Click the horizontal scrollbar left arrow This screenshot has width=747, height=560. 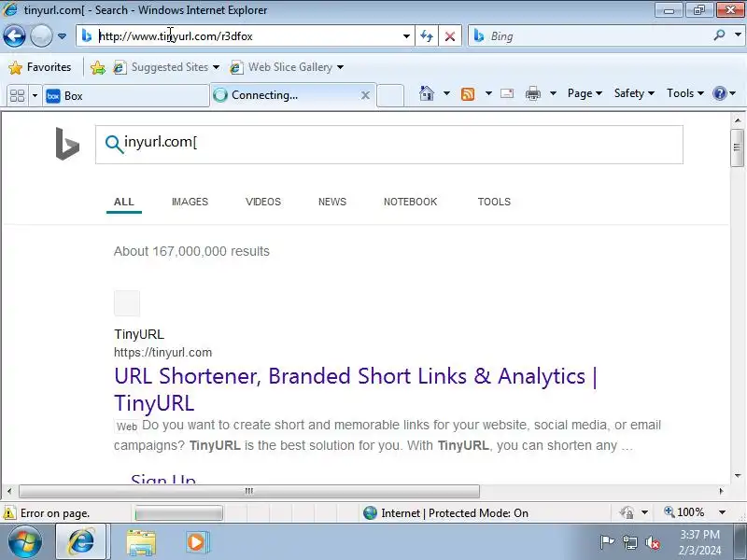point(9,491)
